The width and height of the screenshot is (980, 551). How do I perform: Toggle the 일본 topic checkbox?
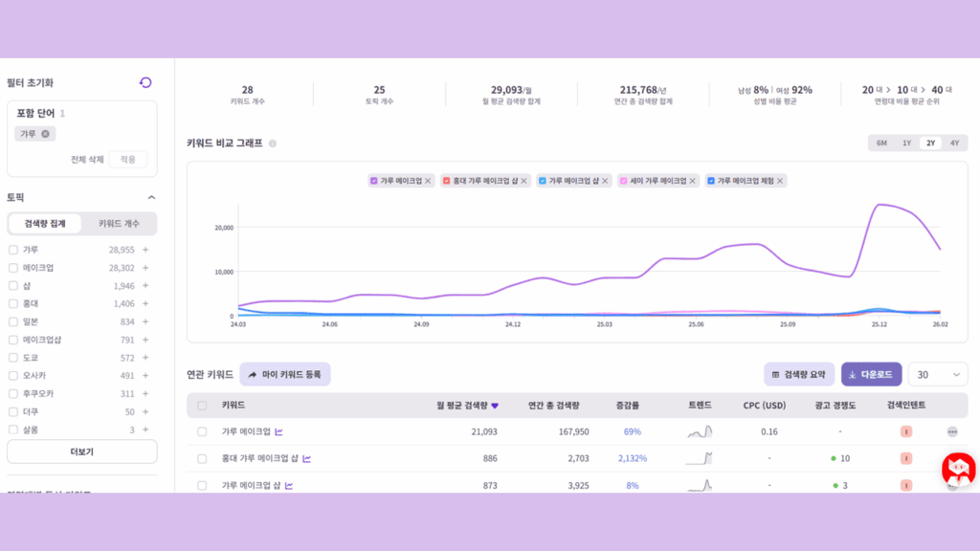[x=13, y=321]
